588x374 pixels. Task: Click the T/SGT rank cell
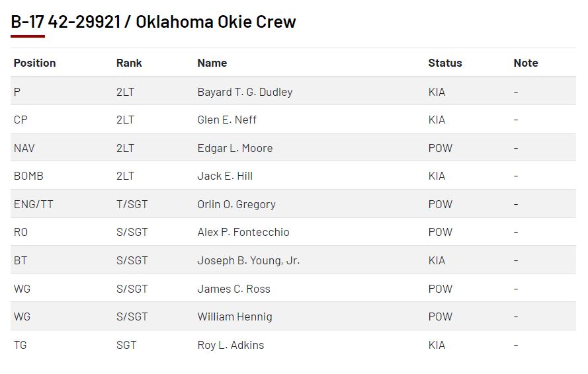(x=132, y=204)
